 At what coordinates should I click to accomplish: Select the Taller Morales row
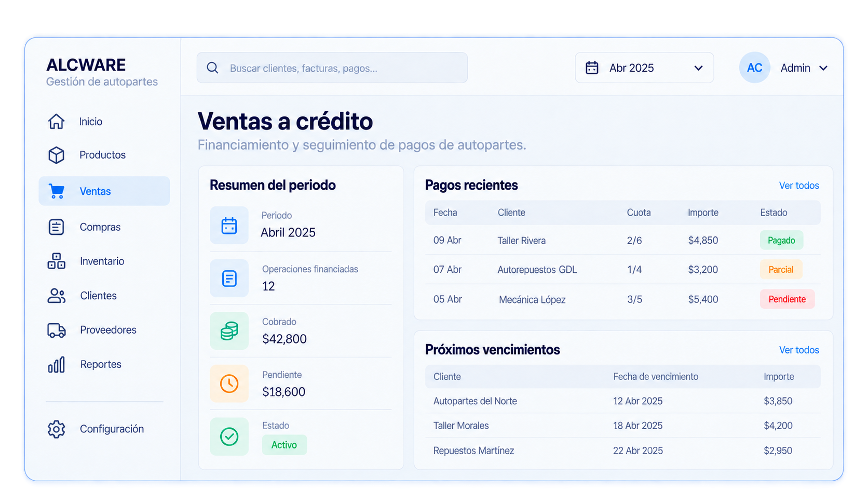coord(622,426)
